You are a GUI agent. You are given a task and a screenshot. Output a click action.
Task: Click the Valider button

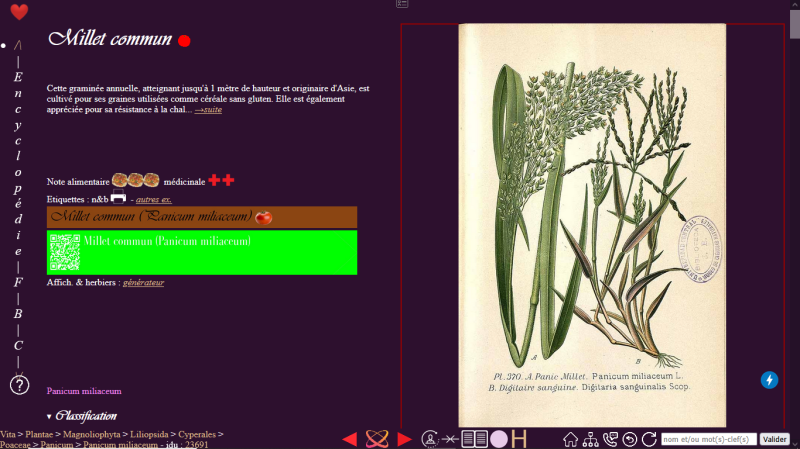click(x=774, y=439)
